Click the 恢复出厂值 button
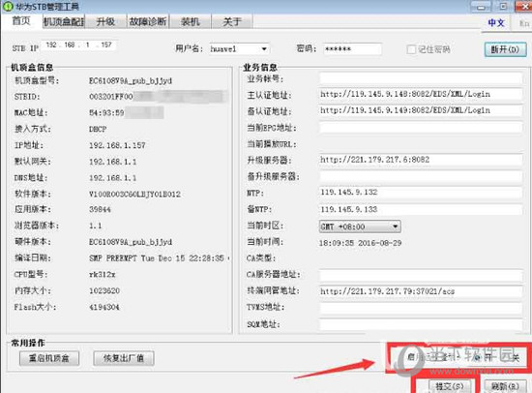Screen dimensions: 532x393 point(124,358)
